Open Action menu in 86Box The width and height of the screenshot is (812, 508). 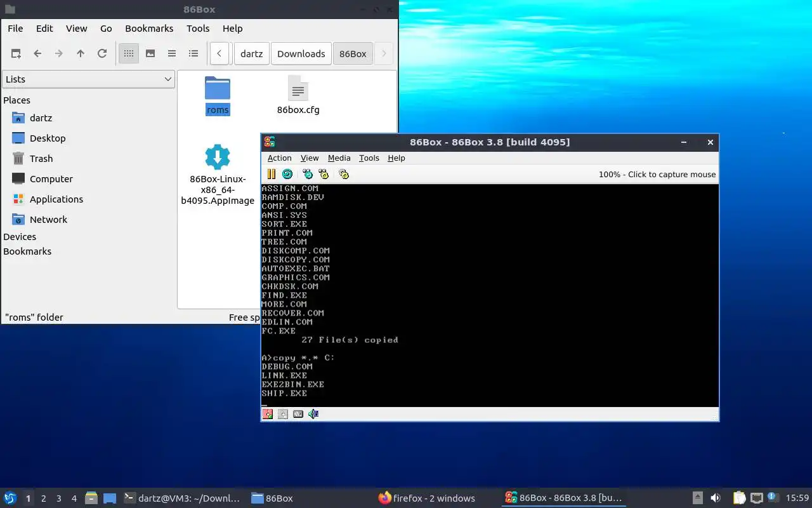[279, 158]
